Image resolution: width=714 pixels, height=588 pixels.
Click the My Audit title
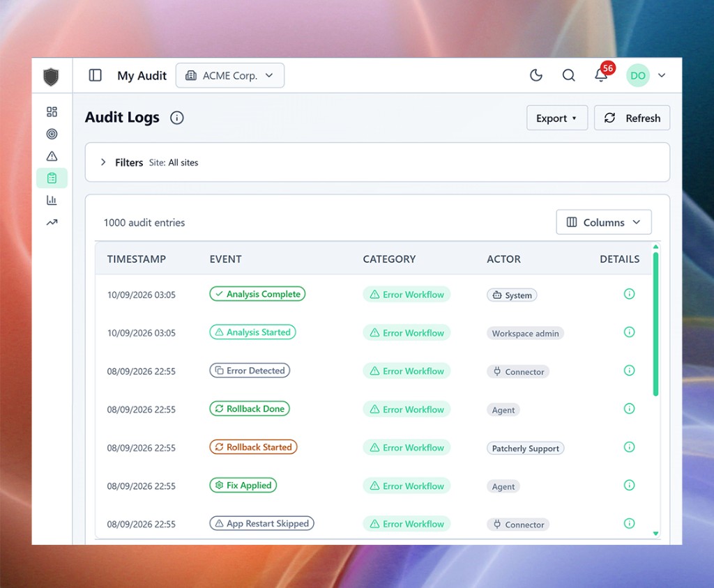coord(142,75)
